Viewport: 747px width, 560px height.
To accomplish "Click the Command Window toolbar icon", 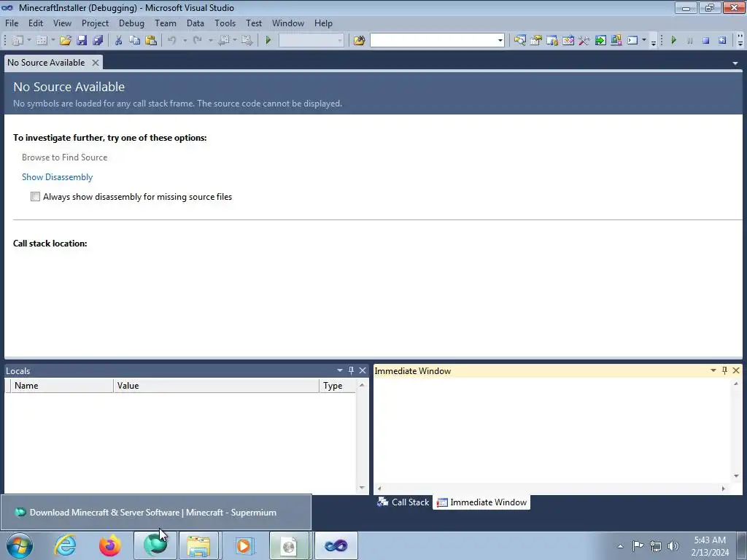I will tap(632, 41).
